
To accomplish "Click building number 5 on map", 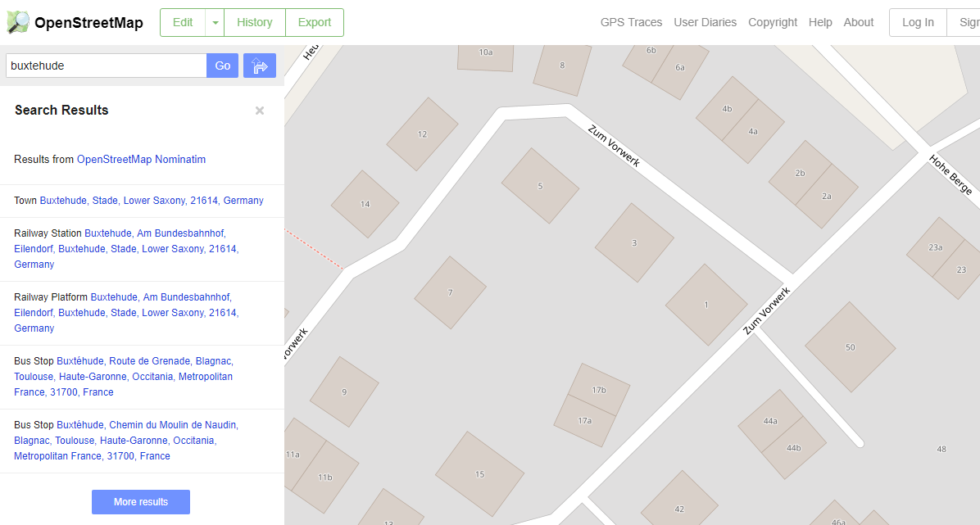I will (x=541, y=186).
